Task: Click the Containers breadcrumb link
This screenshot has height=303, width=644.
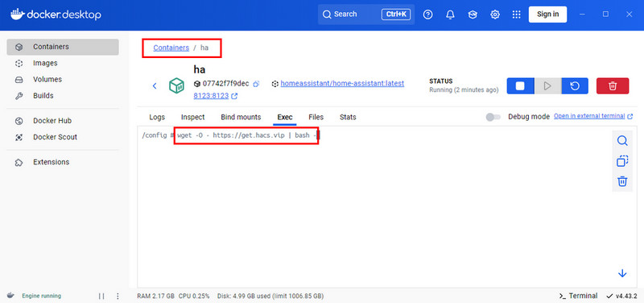Action: 171,48
